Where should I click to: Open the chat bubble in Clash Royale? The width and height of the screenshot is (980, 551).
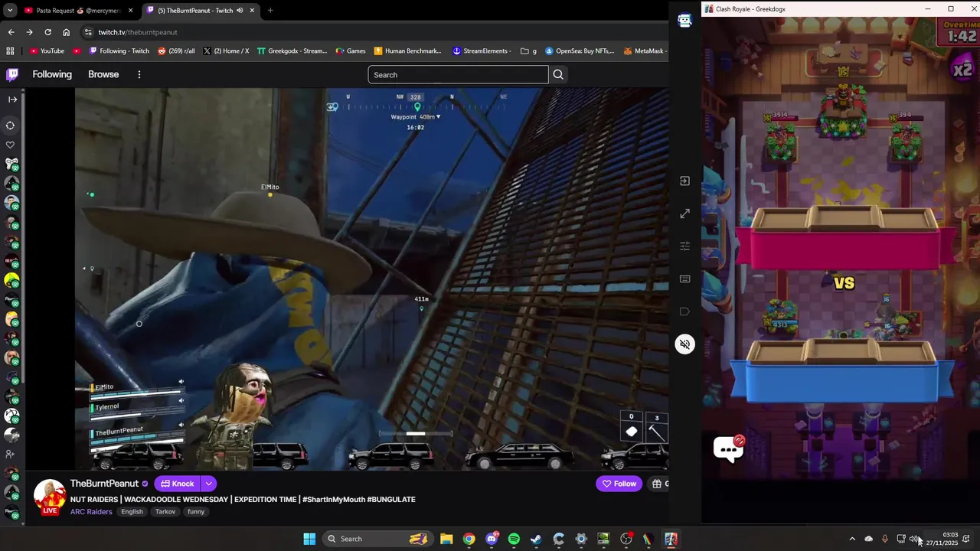tap(728, 448)
